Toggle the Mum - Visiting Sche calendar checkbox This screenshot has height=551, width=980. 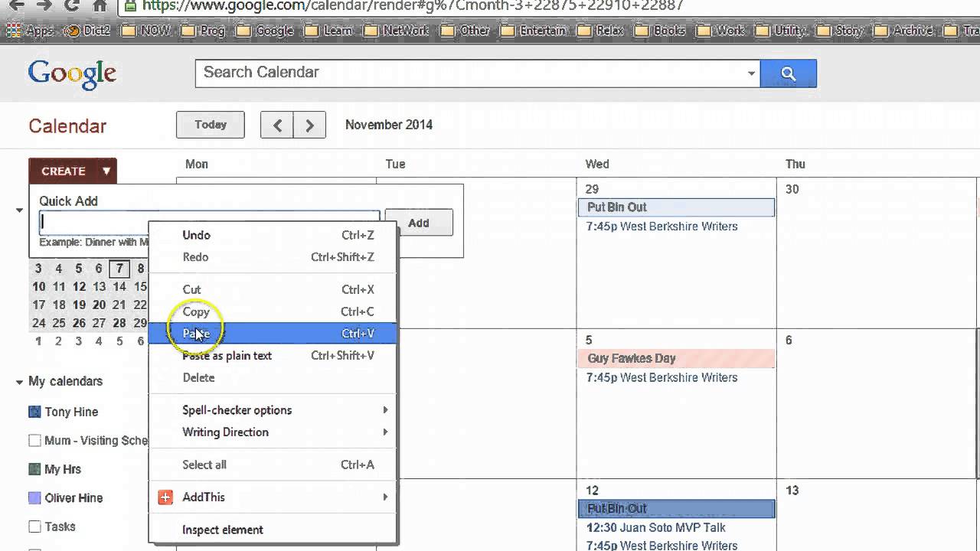pyautogui.click(x=34, y=440)
